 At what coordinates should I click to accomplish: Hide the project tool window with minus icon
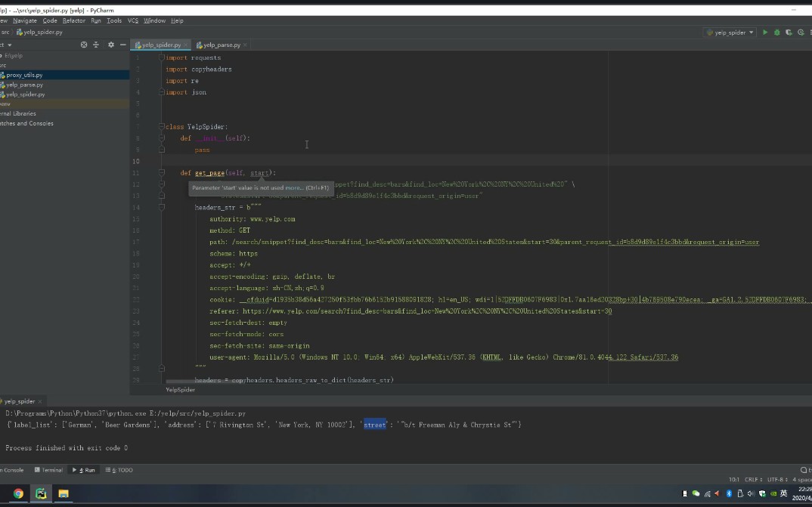(x=122, y=45)
